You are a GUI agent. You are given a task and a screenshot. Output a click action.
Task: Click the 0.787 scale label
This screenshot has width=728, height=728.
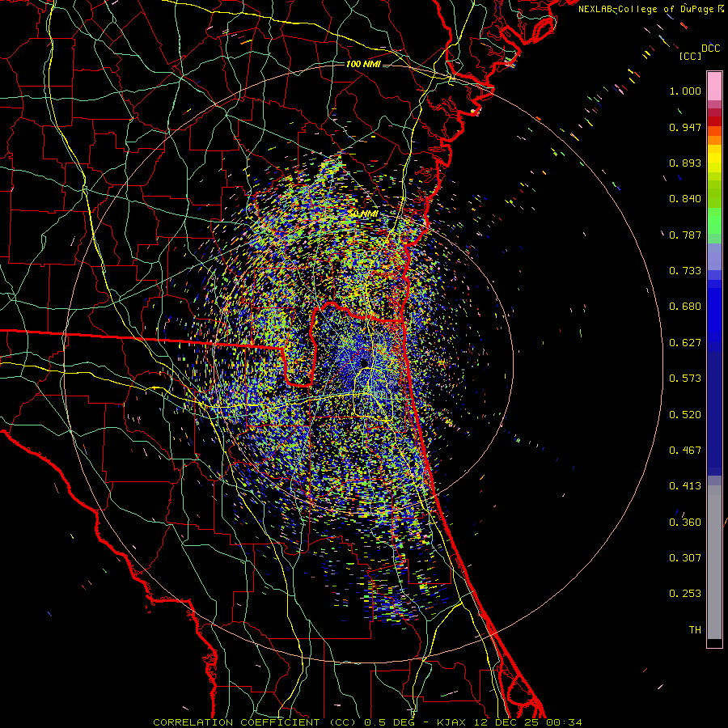point(685,235)
